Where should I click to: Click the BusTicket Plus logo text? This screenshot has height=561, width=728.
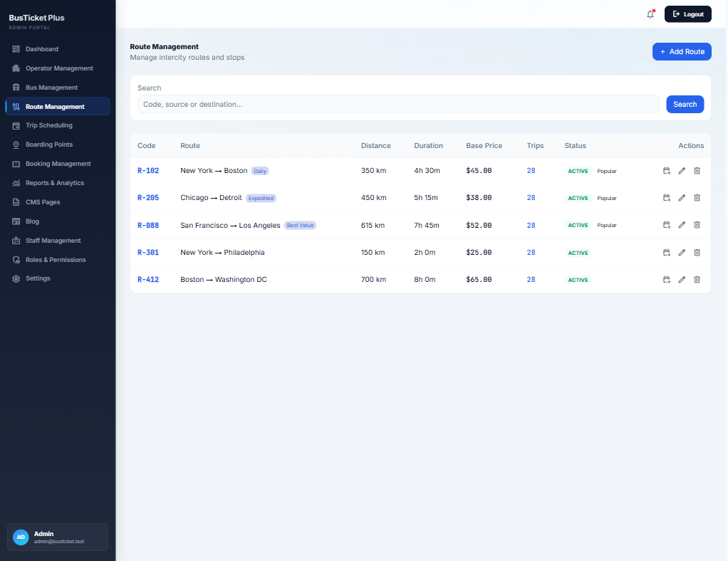point(36,18)
